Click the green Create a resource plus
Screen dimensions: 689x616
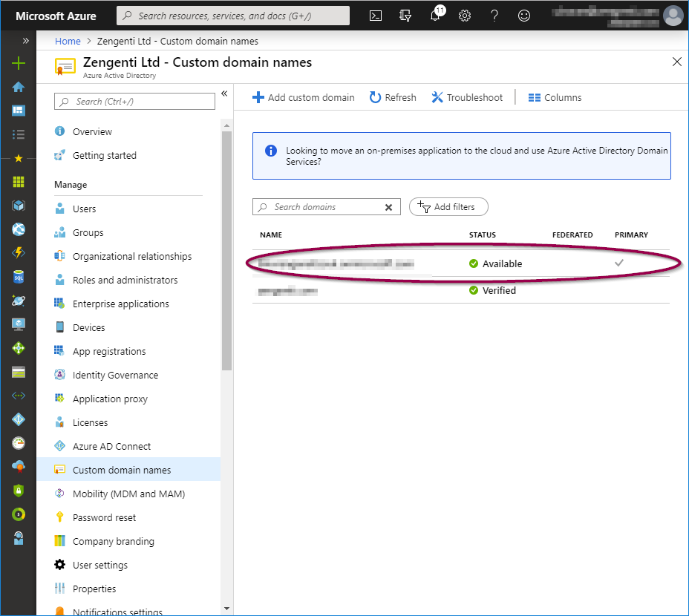[x=19, y=63]
